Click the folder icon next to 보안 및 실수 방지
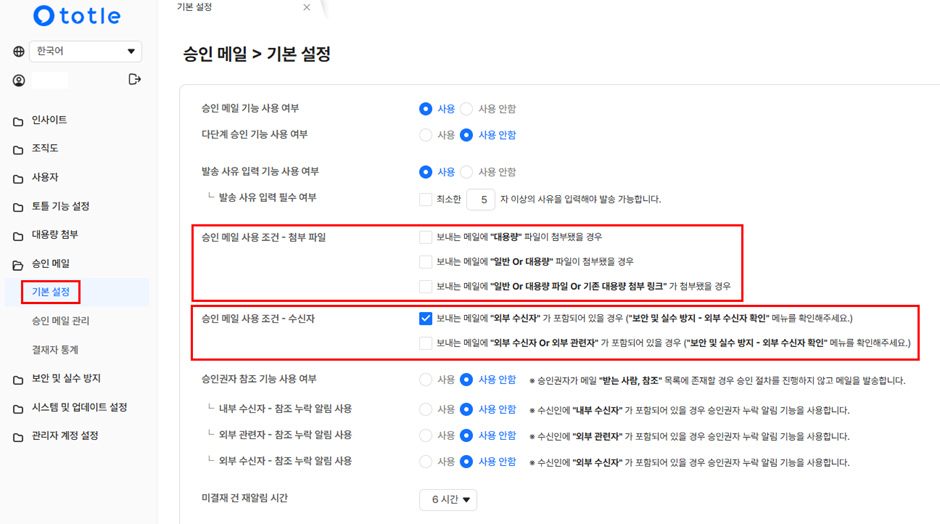The width and height of the screenshot is (940, 524). pos(18,380)
